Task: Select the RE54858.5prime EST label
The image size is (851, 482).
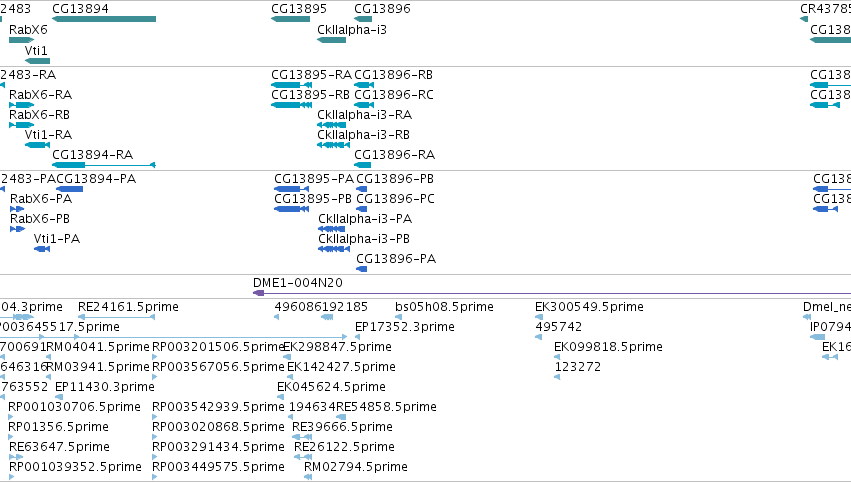Action: 386,407
